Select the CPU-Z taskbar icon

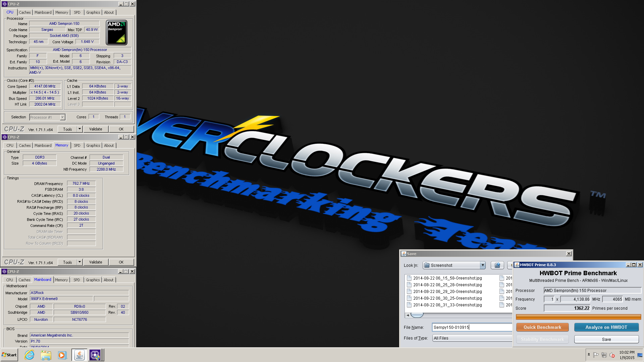pos(95,355)
